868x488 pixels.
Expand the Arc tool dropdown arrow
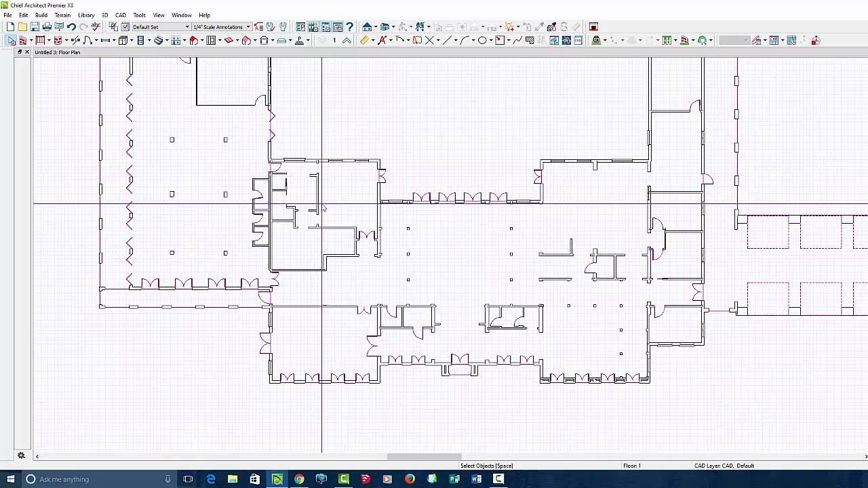click(x=473, y=41)
